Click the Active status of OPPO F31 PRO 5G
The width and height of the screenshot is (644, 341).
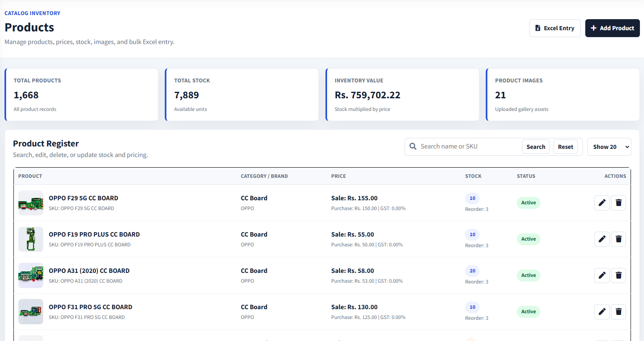[529, 312]
